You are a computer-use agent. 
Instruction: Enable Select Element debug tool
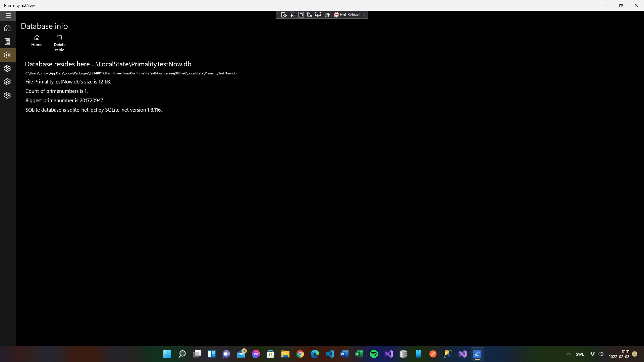tap(292, 15)
